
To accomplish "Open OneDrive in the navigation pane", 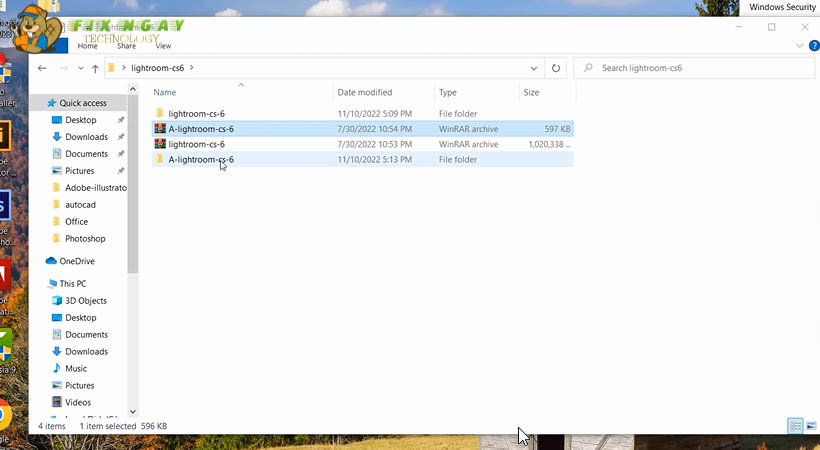I will [76, 261].
